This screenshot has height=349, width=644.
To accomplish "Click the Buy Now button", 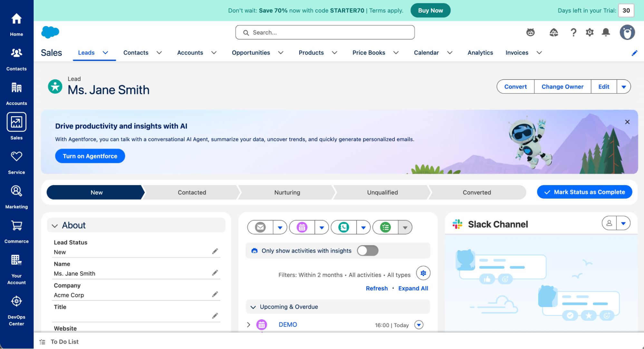I will [430, 10].
